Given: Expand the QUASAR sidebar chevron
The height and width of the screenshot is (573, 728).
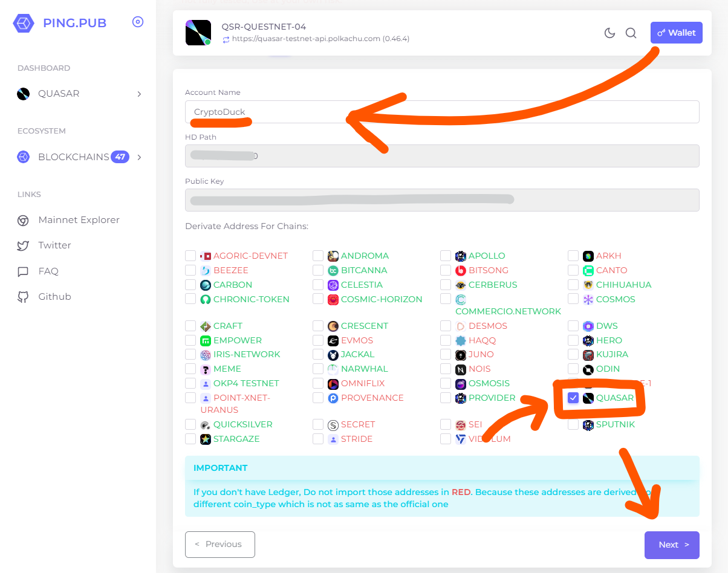Looking at the screenshot, I should [139, 94].
